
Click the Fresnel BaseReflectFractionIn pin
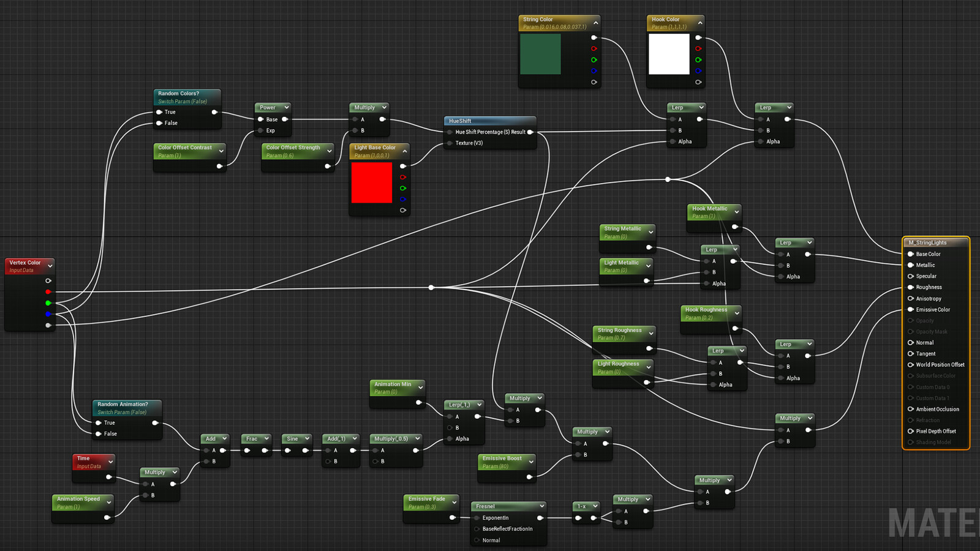(477, 529)
